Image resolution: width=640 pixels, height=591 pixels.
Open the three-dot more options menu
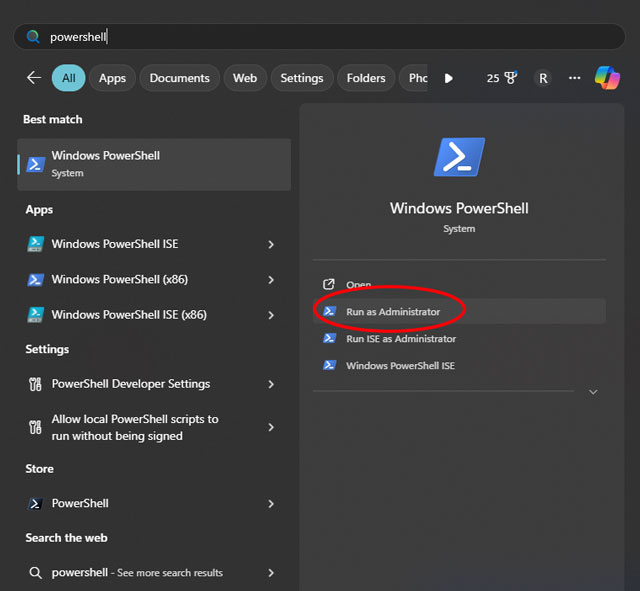574,78
